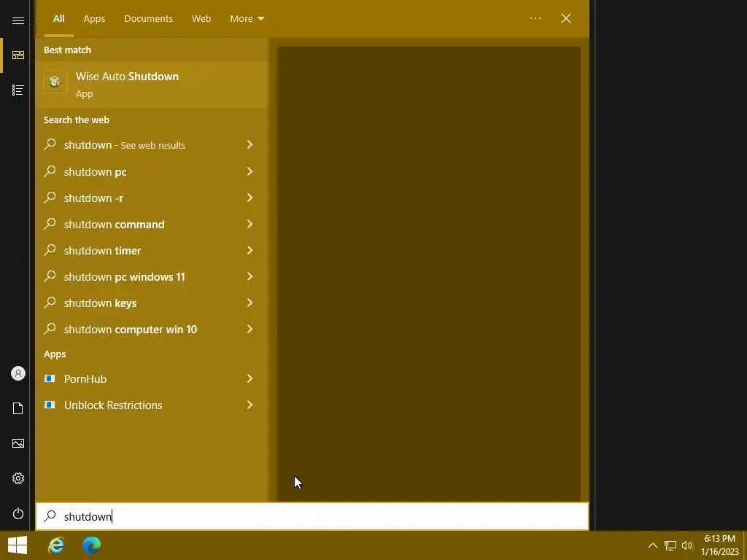Expand the 'shutdown pc' suggestion arrow

point(249,171)
